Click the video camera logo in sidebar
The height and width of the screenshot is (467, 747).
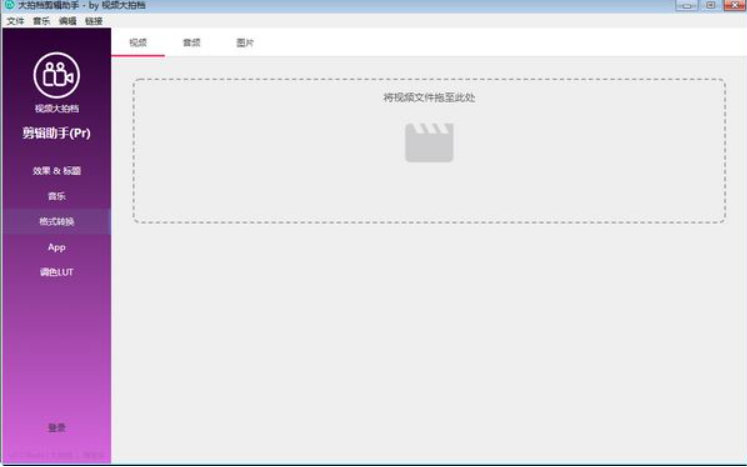[56, 75]
